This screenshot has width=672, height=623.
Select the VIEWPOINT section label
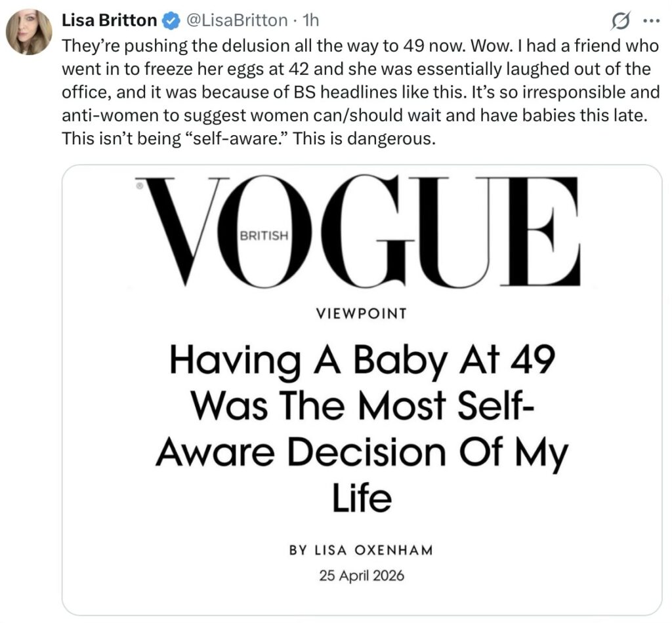pos(361,313)
